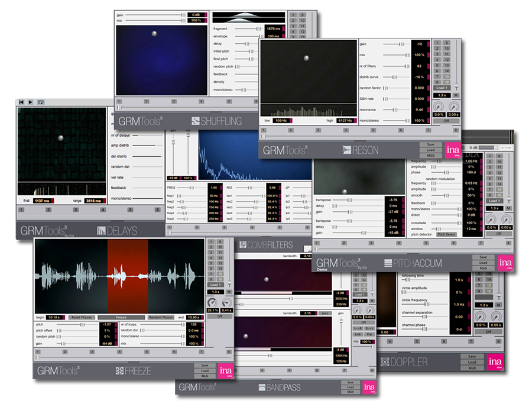Enable Link in the Bandpass window
Image resolution: width=532 pixels, height=410 pixels.
point(358,335)
